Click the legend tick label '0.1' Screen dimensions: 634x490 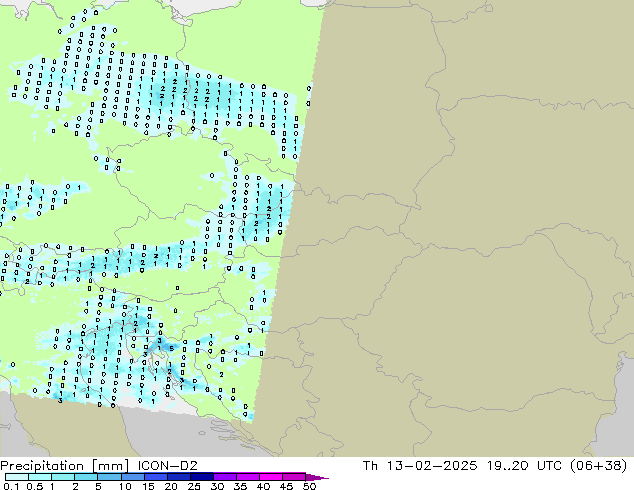[11, 486]
